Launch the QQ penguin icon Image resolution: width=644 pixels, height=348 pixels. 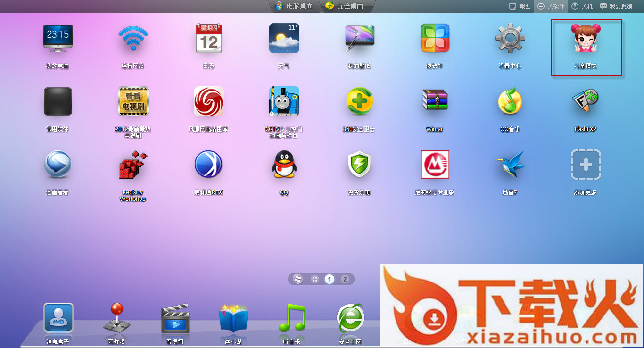tap(284, 165)
